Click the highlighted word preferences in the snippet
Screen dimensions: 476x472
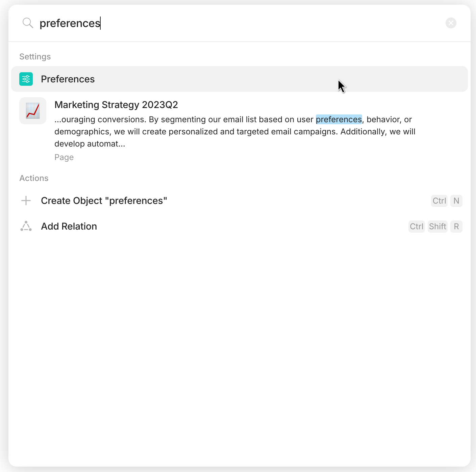[339, 120]
